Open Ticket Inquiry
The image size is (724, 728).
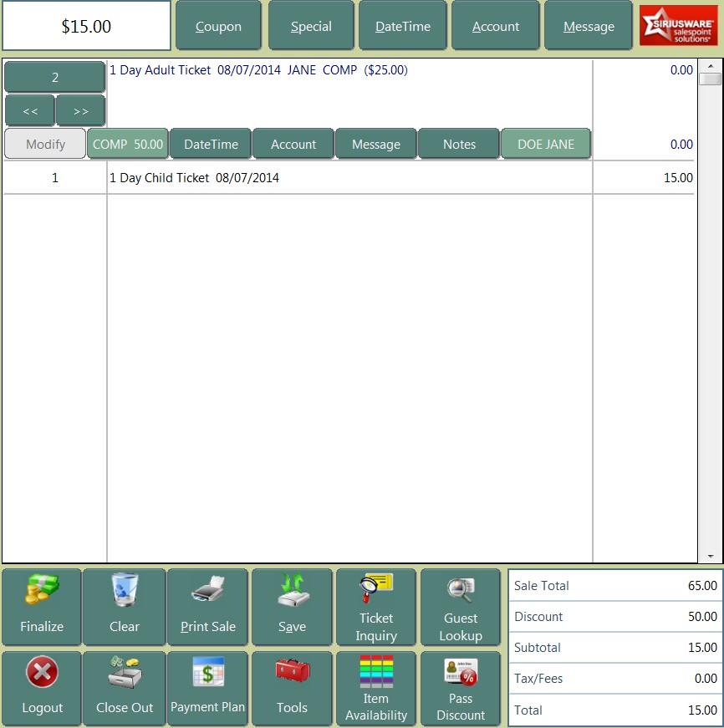(376, 607)
